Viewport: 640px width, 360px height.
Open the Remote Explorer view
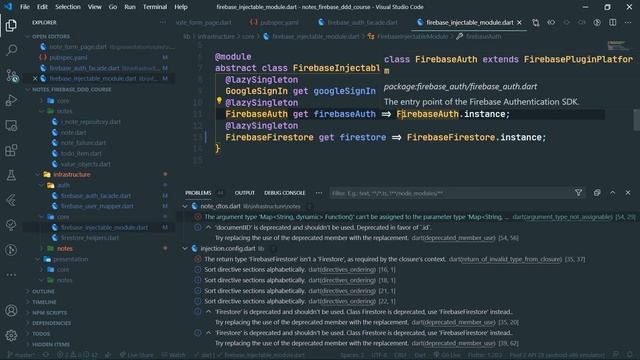(x=11, y=125)
